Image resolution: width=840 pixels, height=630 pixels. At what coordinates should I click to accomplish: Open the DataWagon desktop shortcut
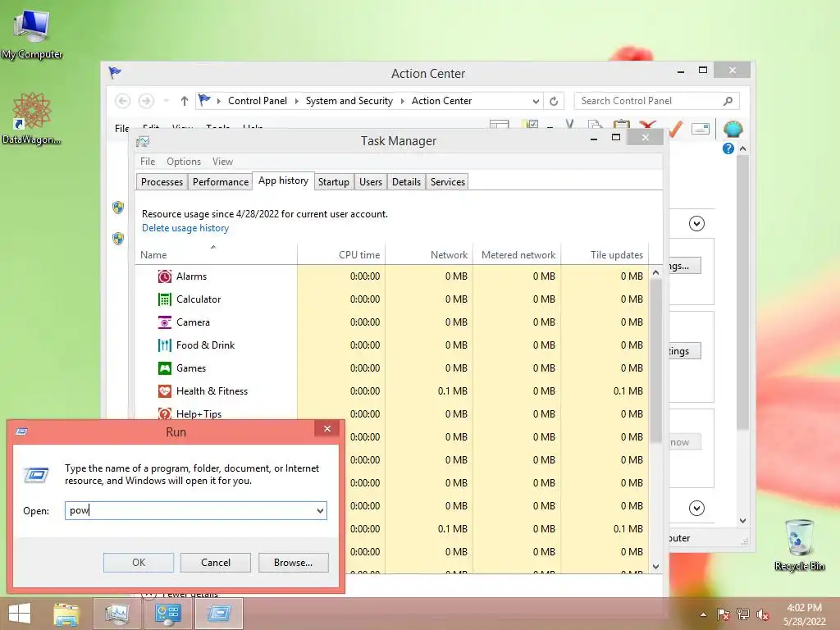(32, 118)
